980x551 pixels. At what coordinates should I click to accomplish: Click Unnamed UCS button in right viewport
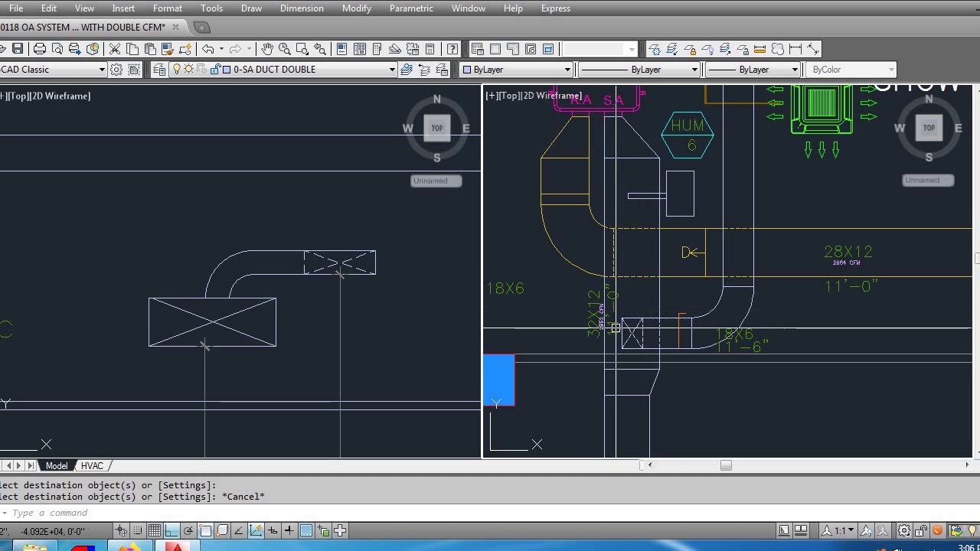(928, 180)
